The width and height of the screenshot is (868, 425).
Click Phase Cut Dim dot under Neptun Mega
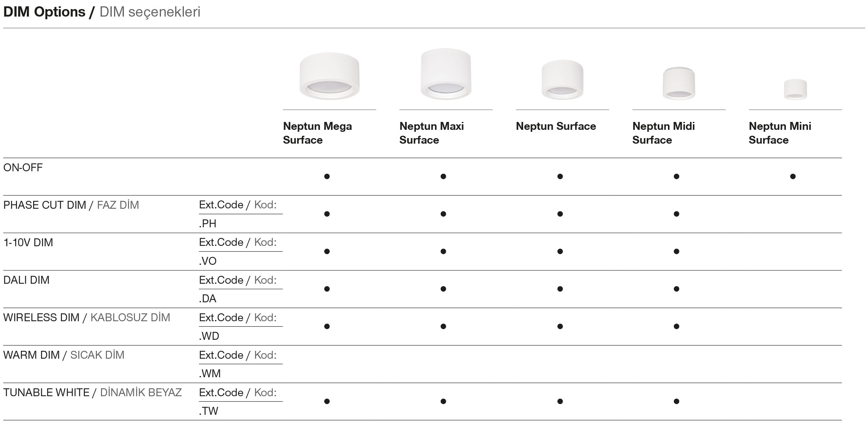(x=327, y=214)
